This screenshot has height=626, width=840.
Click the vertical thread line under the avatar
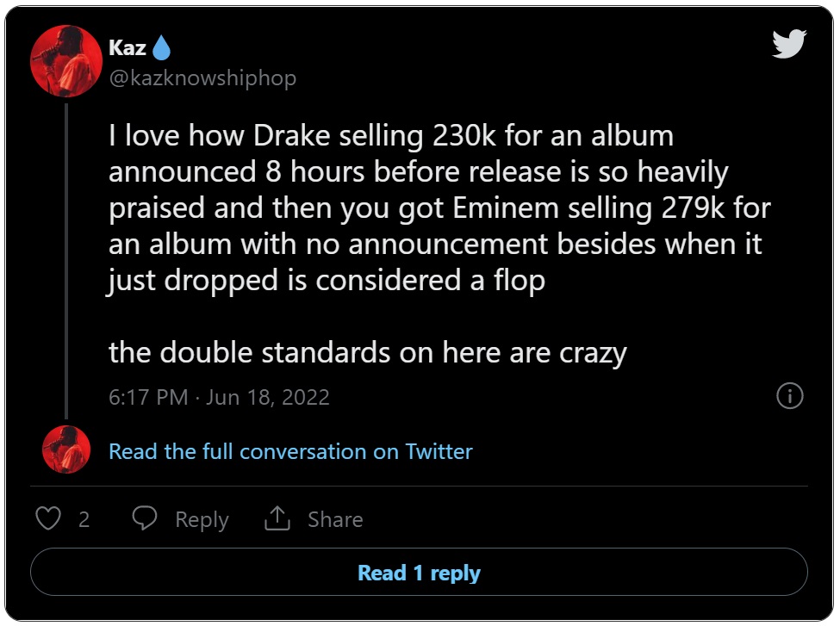click(x=66, y=261)
